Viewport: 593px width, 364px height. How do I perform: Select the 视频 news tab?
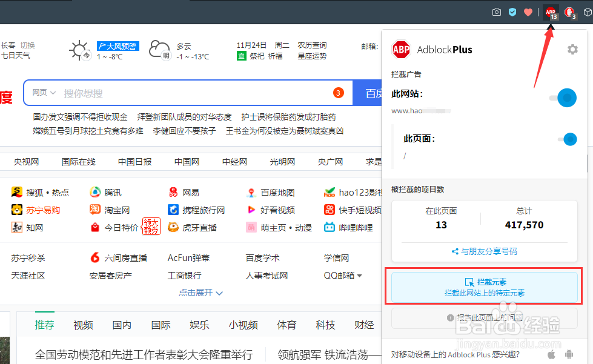(83, 325)
